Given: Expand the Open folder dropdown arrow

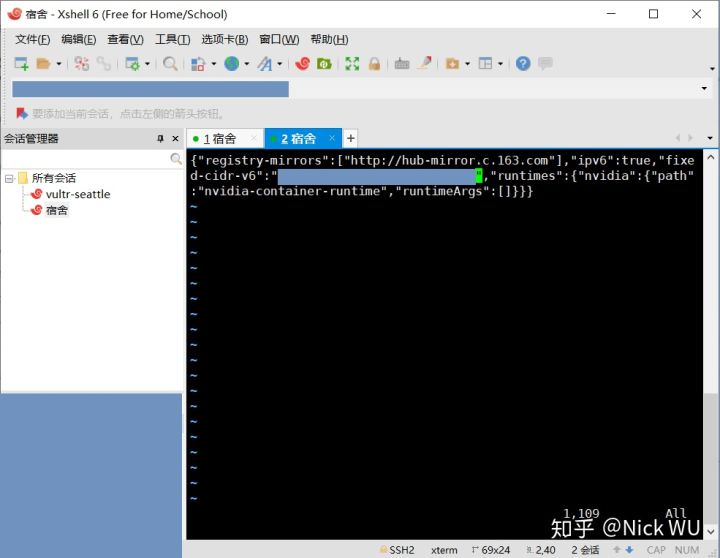Looking at the screenshot, I should tap(59, 64).
